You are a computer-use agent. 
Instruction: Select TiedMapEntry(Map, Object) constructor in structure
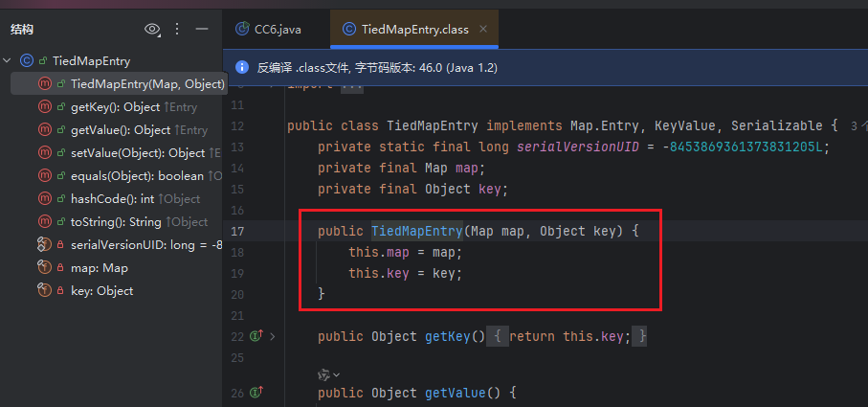pos(147,84)
